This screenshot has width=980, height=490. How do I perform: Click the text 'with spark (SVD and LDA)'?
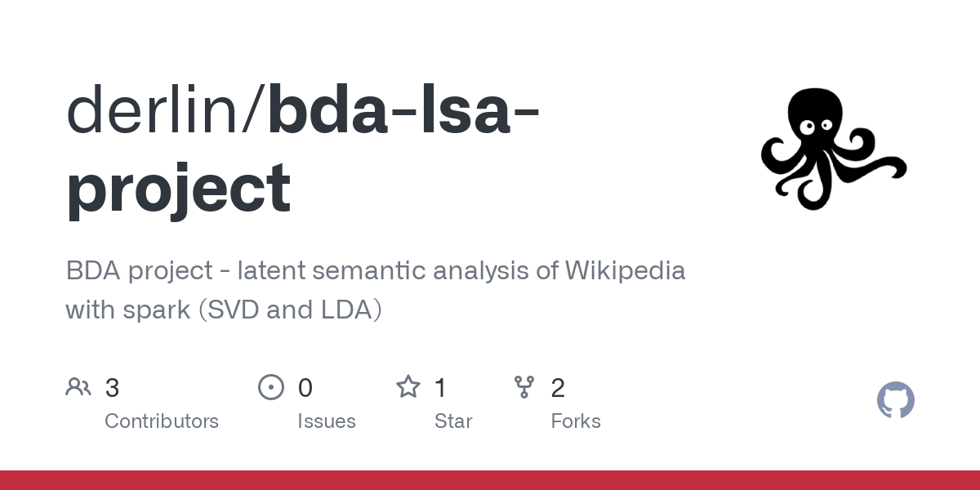click(x=224, y=310)
